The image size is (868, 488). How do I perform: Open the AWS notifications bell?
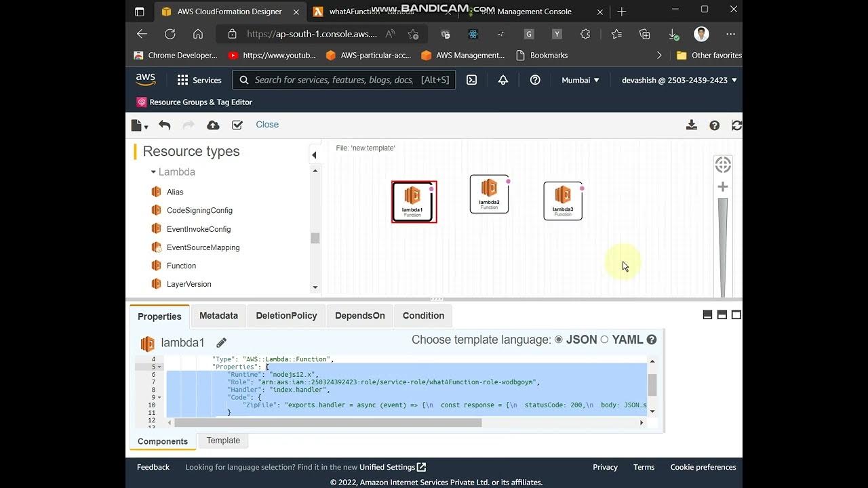point(503,80)
